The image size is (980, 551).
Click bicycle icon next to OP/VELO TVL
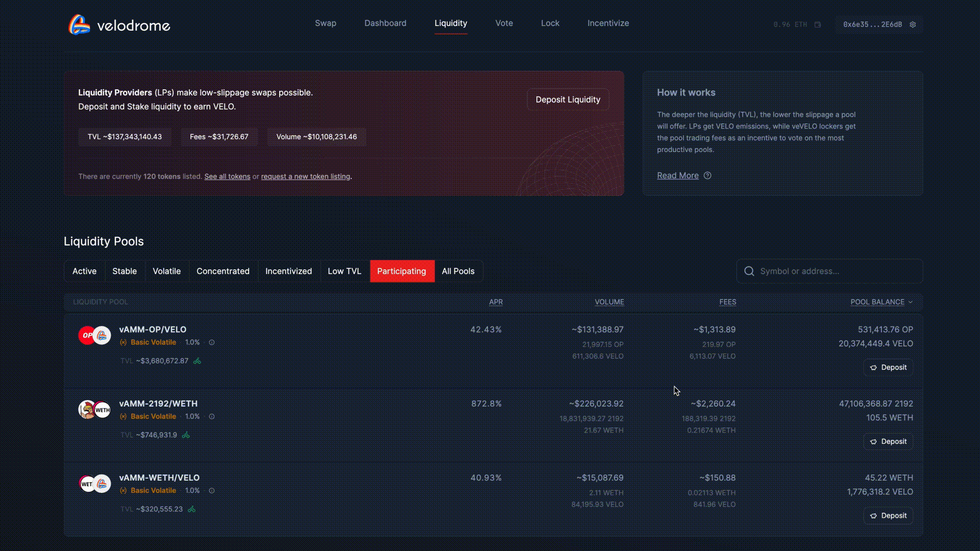[197, 361]
